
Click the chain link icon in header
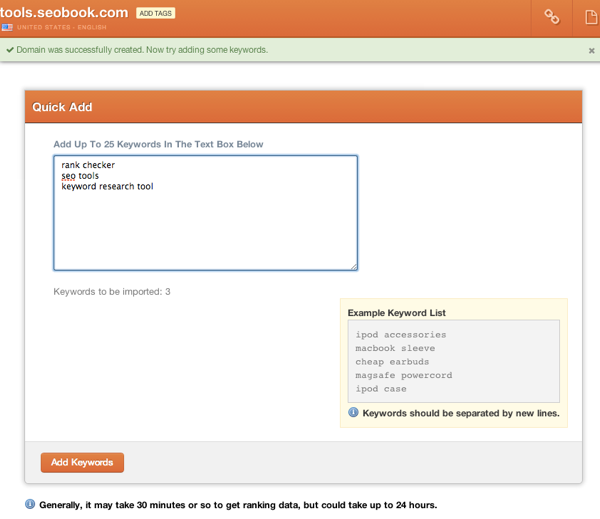pos(552,17)
